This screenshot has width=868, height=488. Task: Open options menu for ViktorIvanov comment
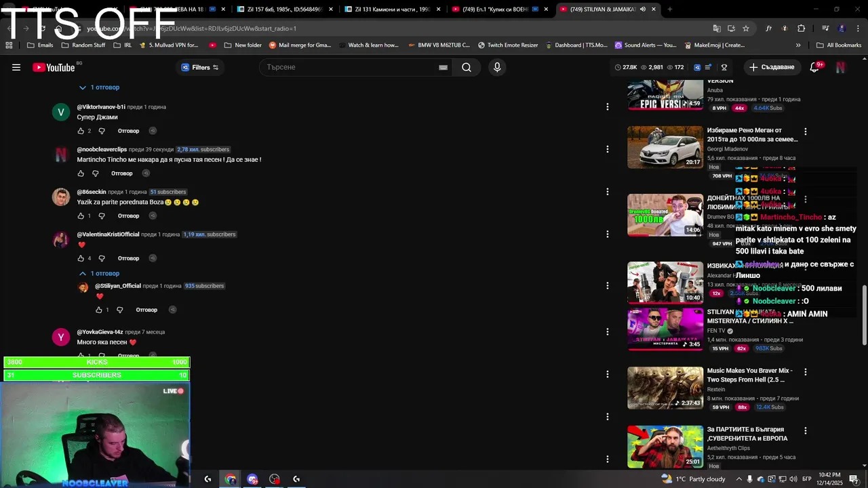coord(608,106)
